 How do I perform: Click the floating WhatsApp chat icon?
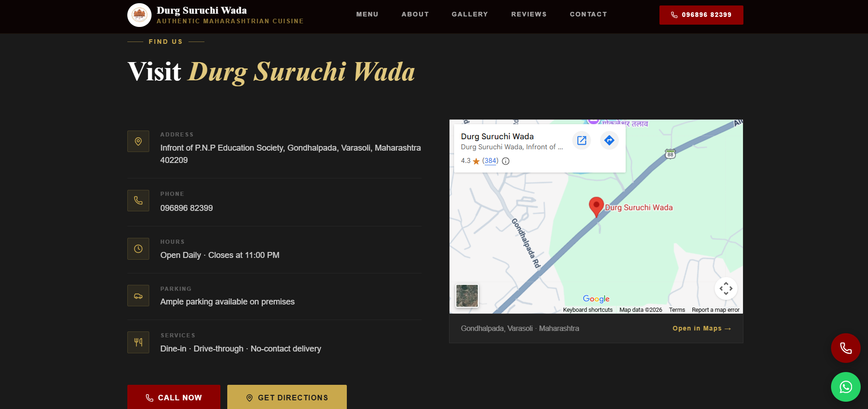tap(846, 387)
